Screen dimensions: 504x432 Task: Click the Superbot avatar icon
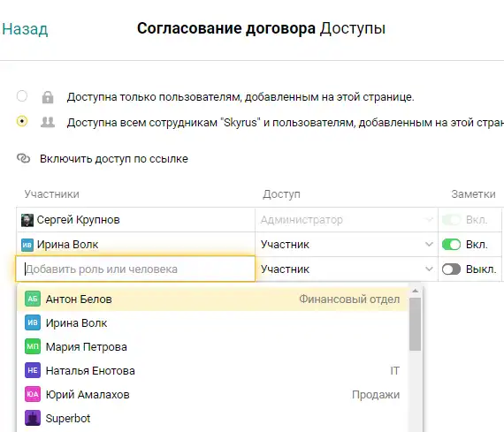pyautogui.click(x=33, y=418)
